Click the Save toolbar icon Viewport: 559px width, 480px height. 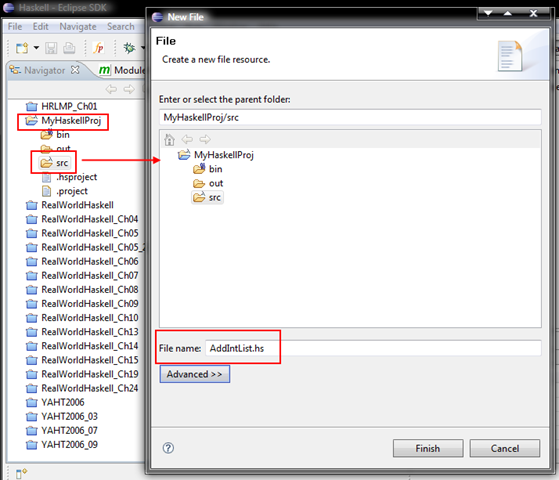pos(51,48)
